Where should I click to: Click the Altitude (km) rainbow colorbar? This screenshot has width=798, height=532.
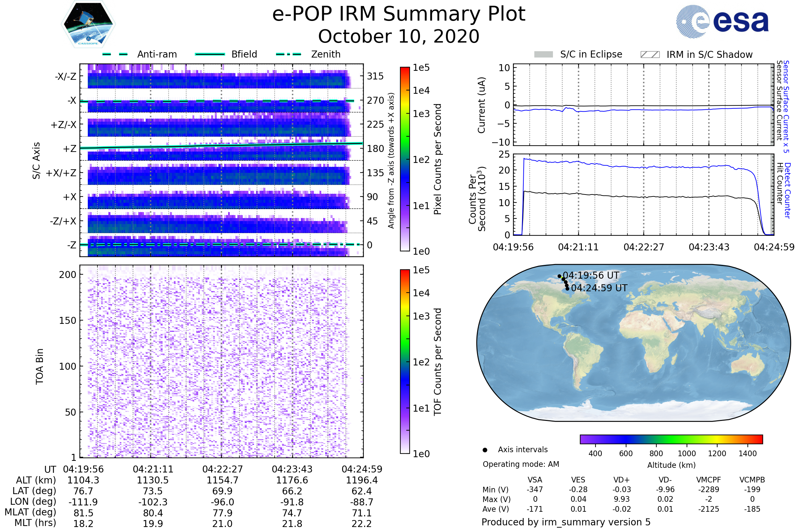pos(671,439)
